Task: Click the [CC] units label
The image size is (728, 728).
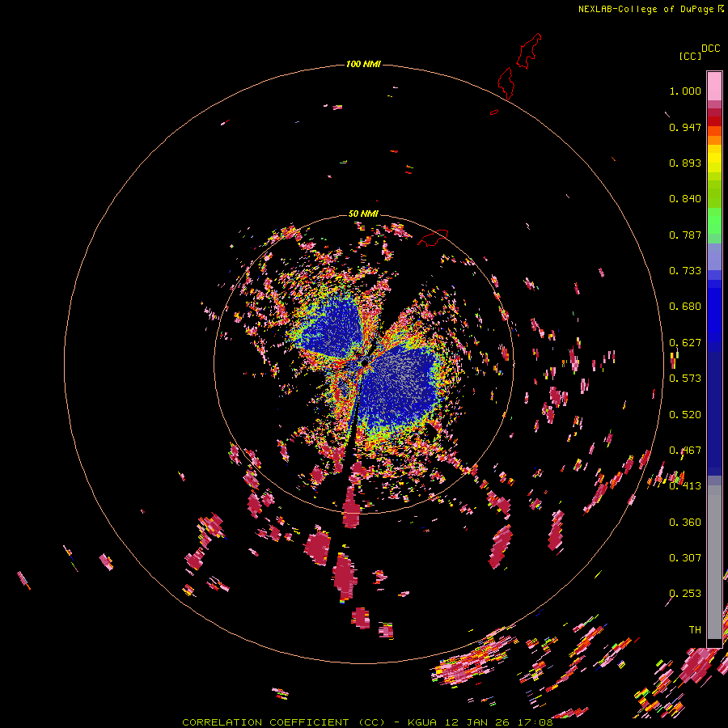Action: pyautogui.click(x=690, y=56)
